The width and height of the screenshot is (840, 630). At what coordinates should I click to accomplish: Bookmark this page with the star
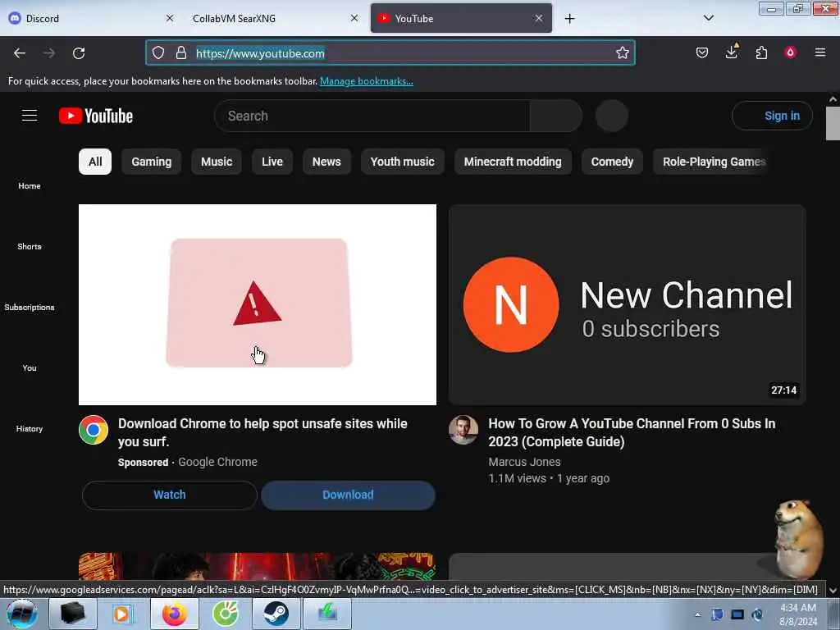point(622,52)
